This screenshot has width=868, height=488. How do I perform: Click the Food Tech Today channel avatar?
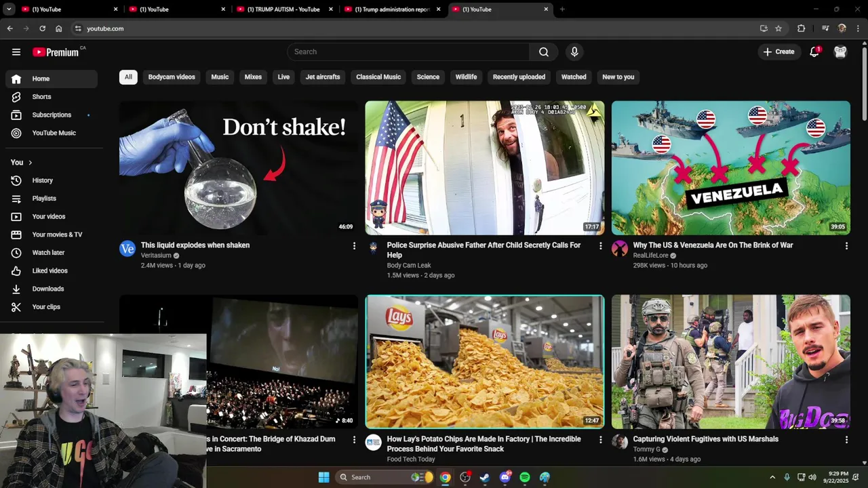pyautogui.click(x=374, y=442)
